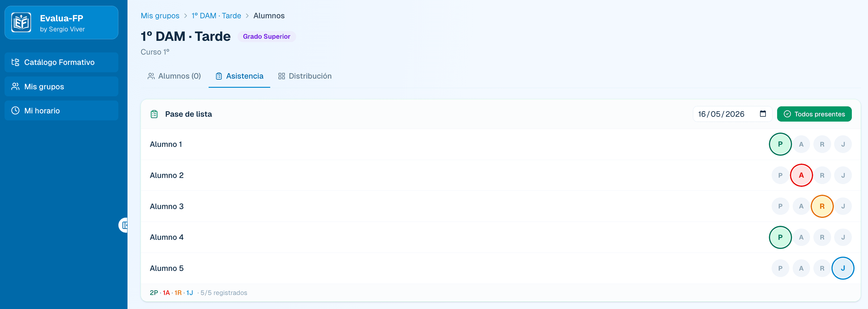
Task: Set Alumno 2 to P
Action: click(780, 175)
